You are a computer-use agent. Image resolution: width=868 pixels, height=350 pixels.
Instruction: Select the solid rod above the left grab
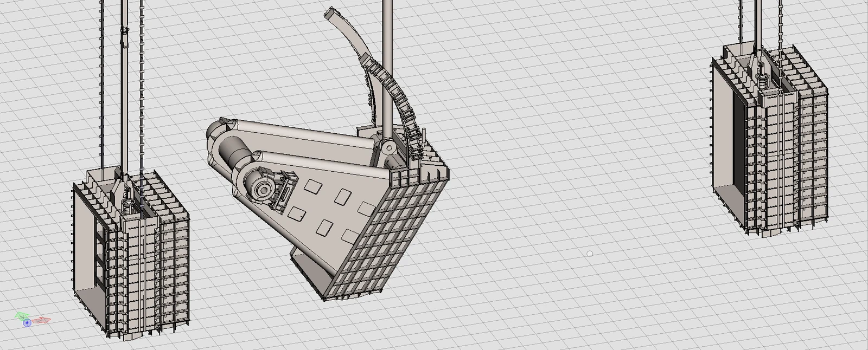(x=125, y=87)
